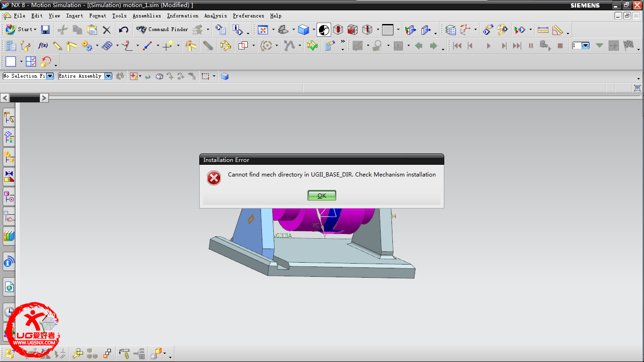Open the Motion Navigator sidebar tab
The width and height of the screenshot is (644, 362).
point(9,117)
